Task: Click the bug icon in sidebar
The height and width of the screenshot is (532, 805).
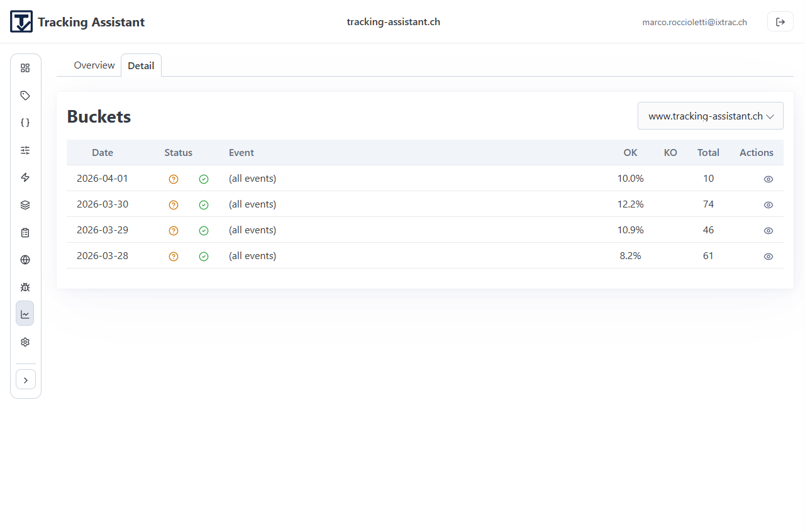Action: (x=25, y=287)
